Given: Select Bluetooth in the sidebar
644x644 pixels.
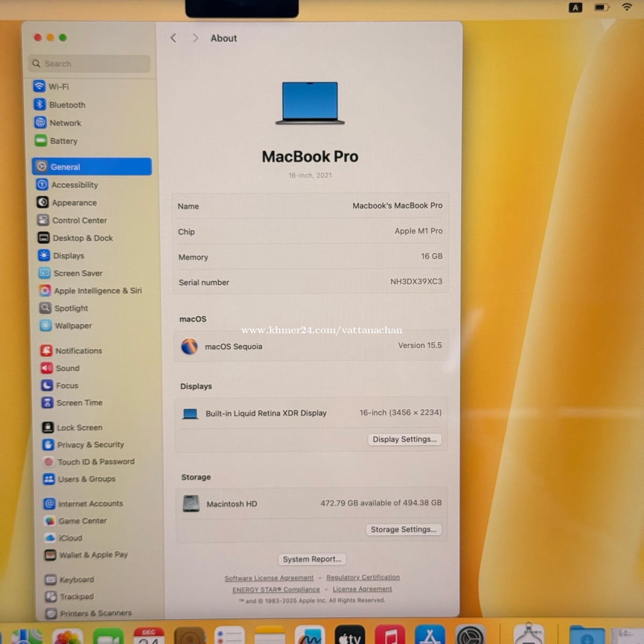Looking at the screenshot, I should click(67, 105).
